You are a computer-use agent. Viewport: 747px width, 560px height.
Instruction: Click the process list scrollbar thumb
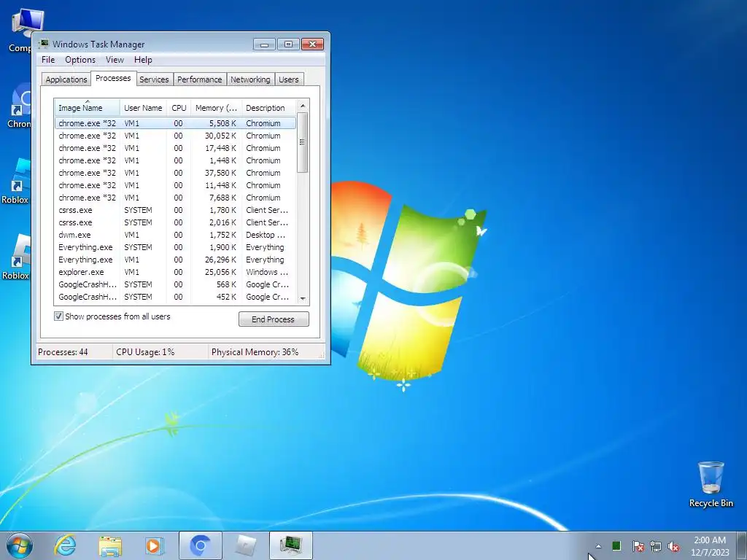coord(303,142)
